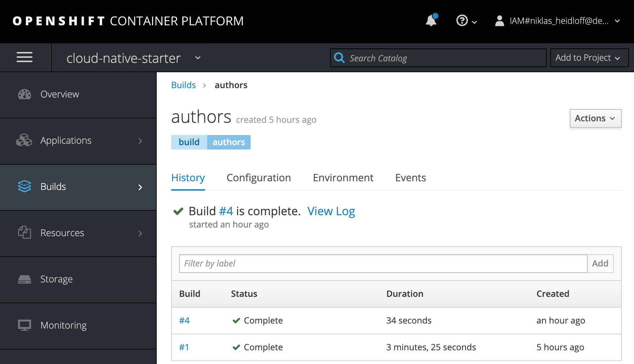
Task: Open Storage in the sidebar
Action: pyautogui.click(x=78, y=279)
